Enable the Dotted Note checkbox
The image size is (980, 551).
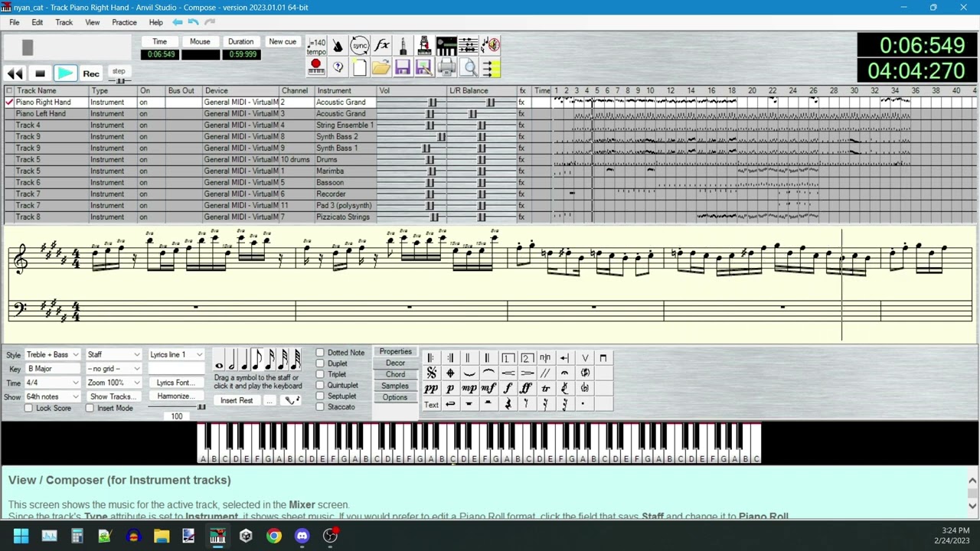(320, 353)
